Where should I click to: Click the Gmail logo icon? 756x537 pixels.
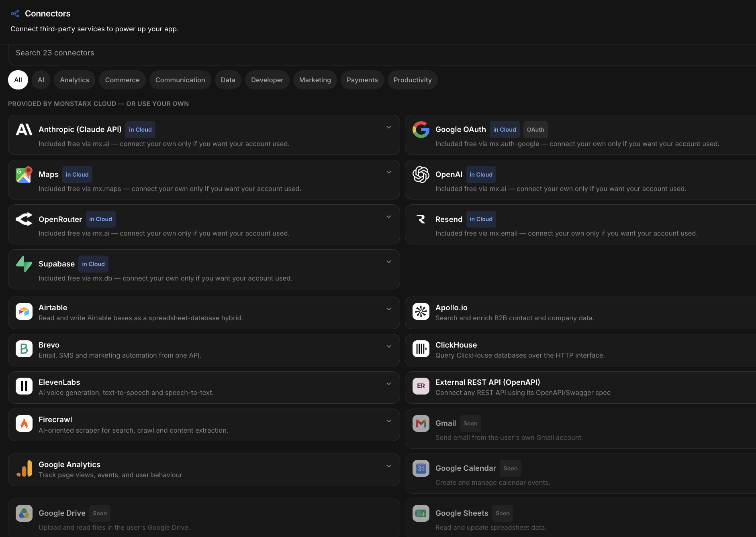tap(421, 423)
